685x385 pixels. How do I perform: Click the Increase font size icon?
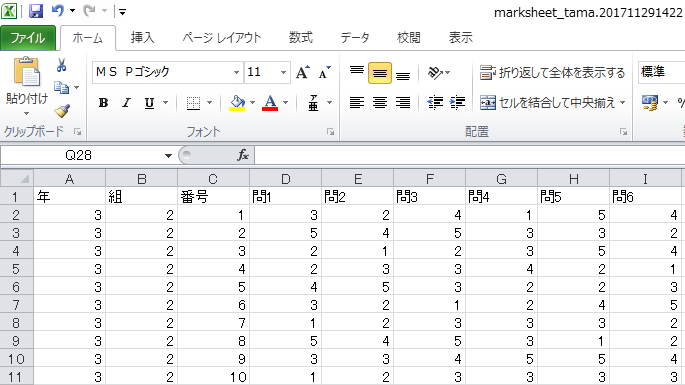(303, 72)
